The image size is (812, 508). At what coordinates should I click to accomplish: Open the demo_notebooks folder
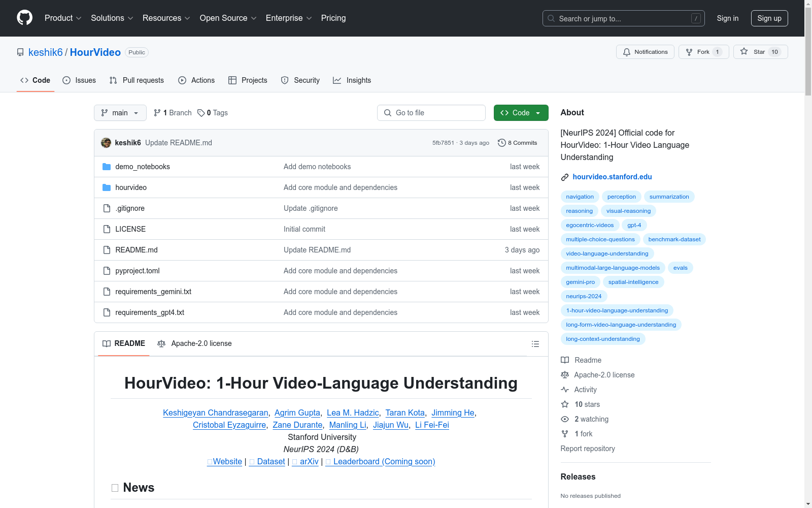click(142, 167)
